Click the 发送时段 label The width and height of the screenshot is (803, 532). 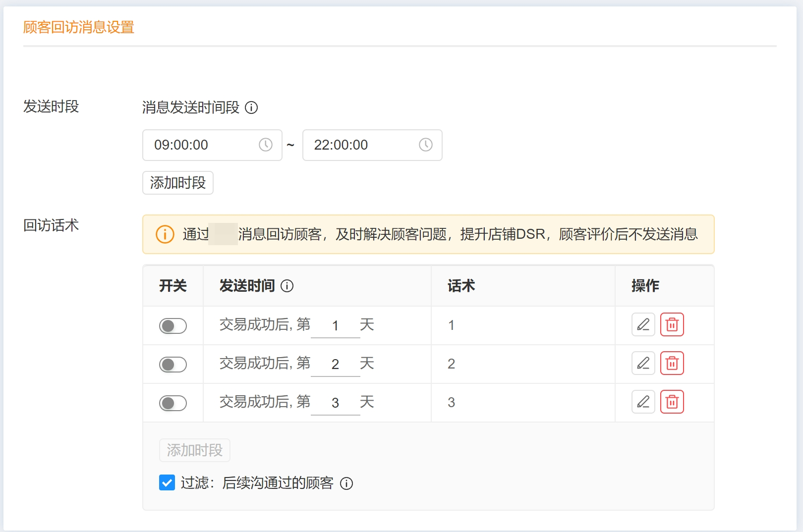click(51, 106)
